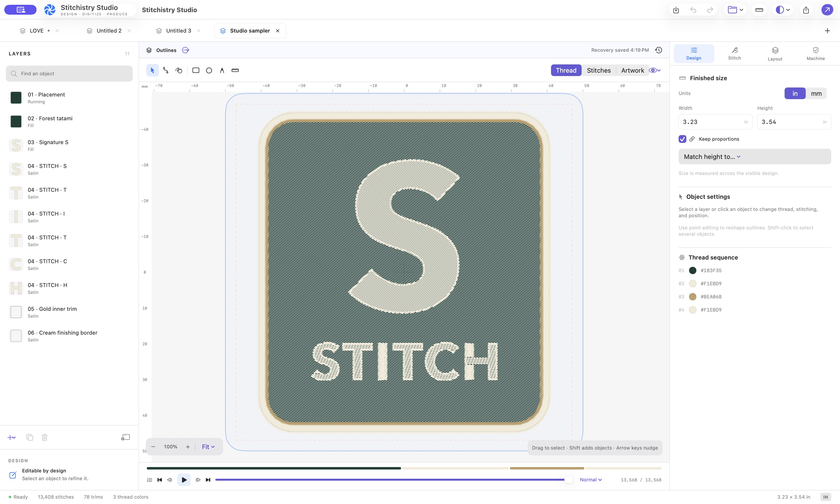Select the point editing node tool

166,70
